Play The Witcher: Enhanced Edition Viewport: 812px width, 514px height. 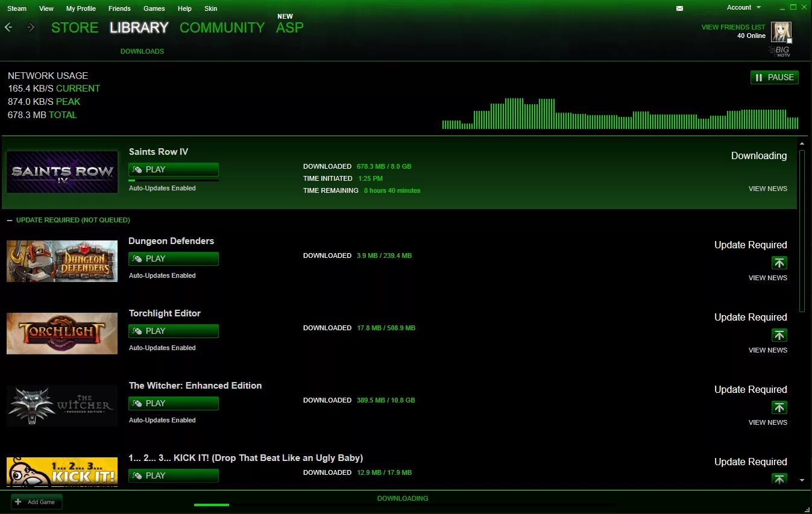pos(174,403)
